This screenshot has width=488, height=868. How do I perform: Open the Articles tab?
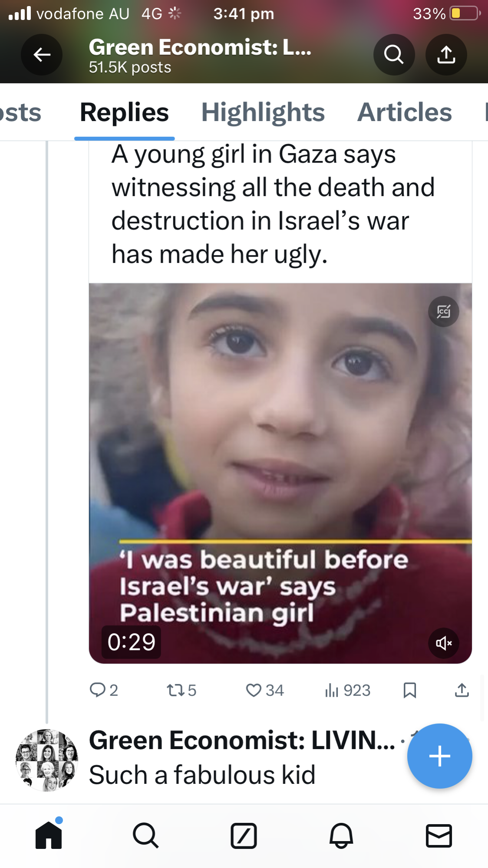404,112
